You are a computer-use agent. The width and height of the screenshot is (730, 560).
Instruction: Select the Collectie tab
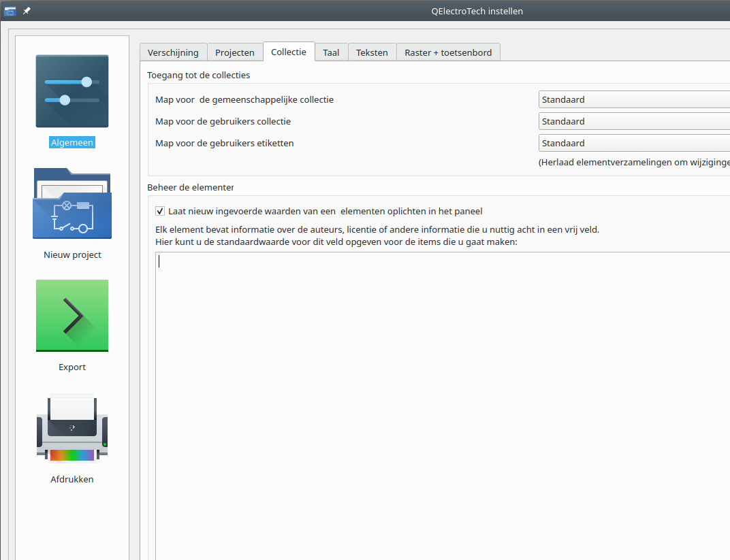pos(289,52)
